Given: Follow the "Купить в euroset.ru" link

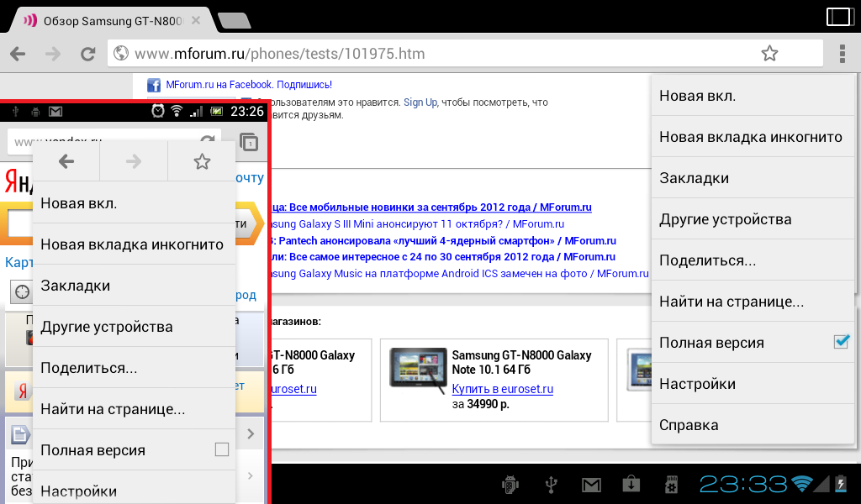Looking at the screenshot, I should tap(502, 389).
